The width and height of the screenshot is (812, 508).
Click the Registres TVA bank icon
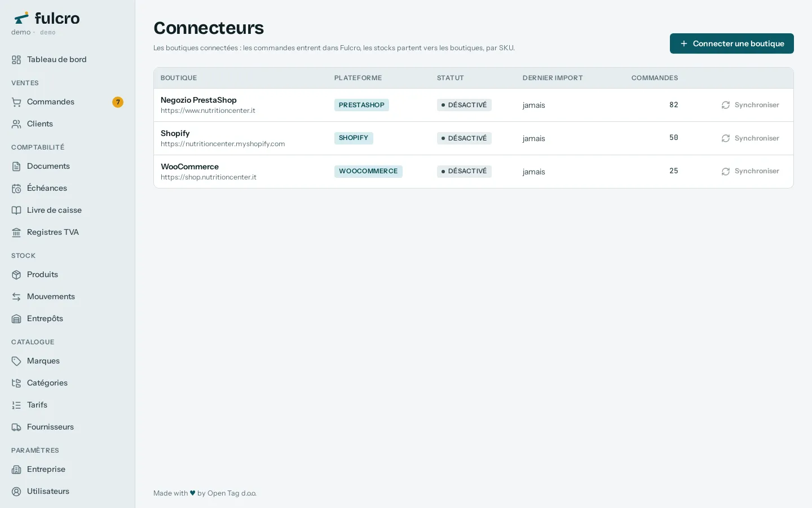pos(16,233)
